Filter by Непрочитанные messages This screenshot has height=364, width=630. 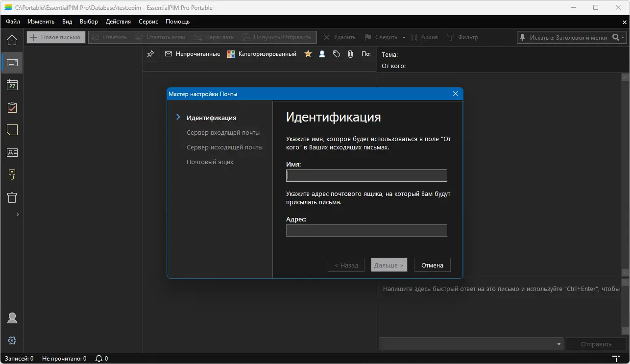[x=192, y=54]
